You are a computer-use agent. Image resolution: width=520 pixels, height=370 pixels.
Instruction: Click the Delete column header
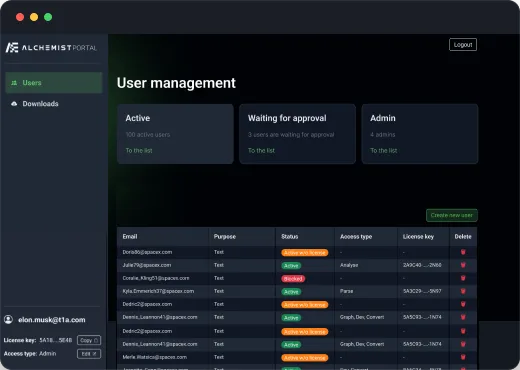coord(463,236)
